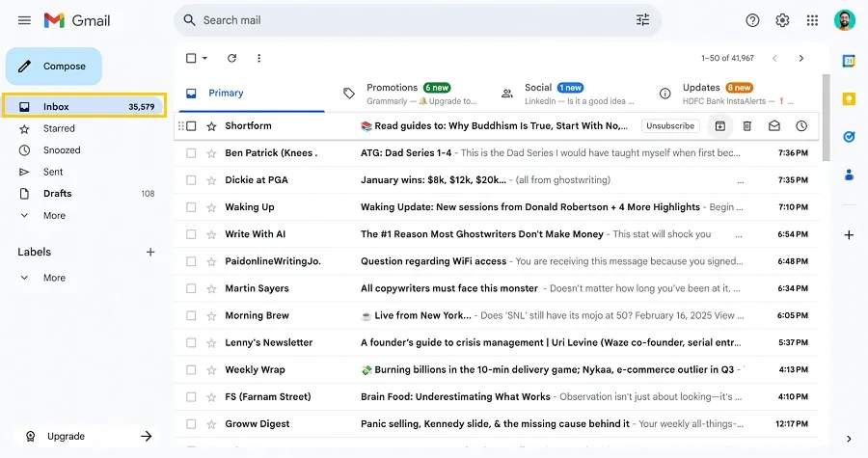The height and width of the screenshot is (458, 868).
Task: Create new label plus icon
Action: click(150, 253)
